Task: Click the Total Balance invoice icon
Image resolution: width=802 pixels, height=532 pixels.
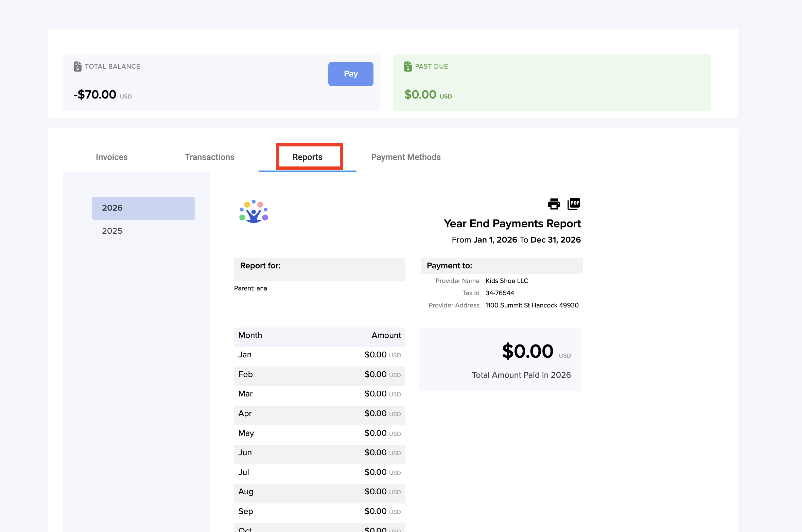Action: [x=77, y=66]
